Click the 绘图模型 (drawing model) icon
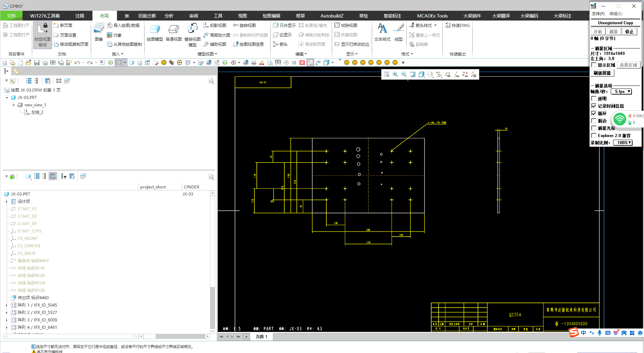The image size is (644, 353). click(155, 30)
